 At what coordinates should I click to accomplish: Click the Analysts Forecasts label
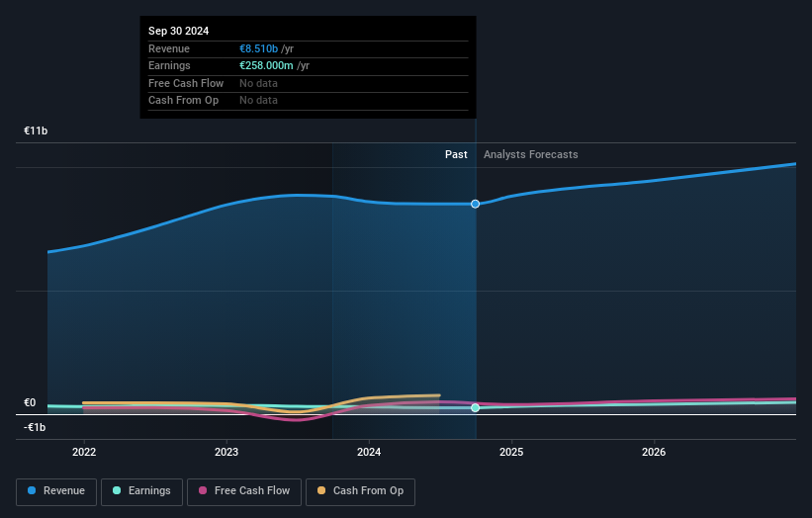531,154
